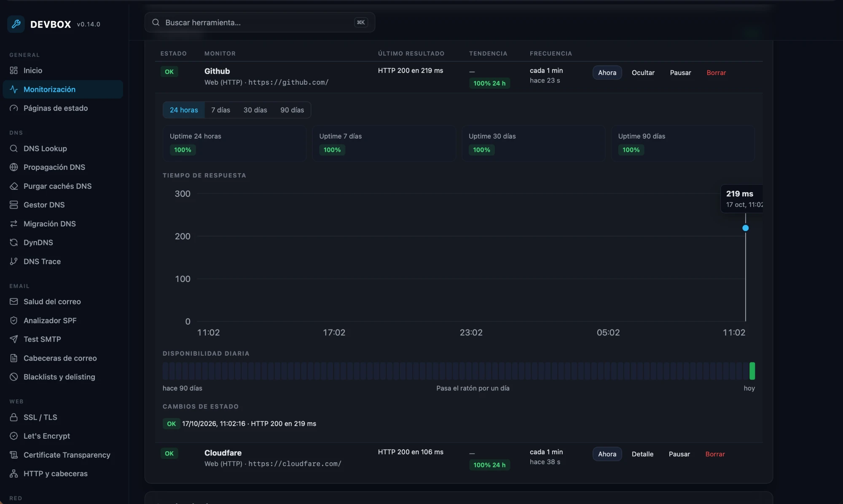The image size is (843, 504).
Task: Collapse Github details with Ocultar
Action: [643, 72]
